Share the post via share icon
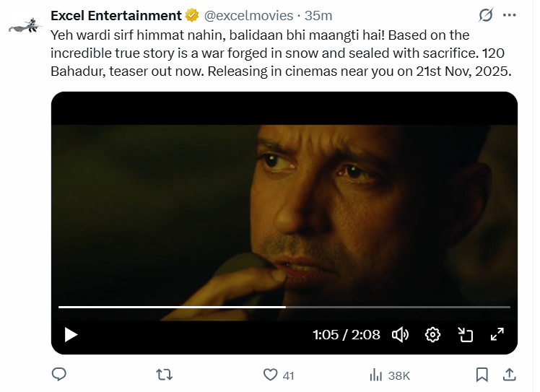Image resolution: width=540 pixels, height=392 pixels. 508,375
